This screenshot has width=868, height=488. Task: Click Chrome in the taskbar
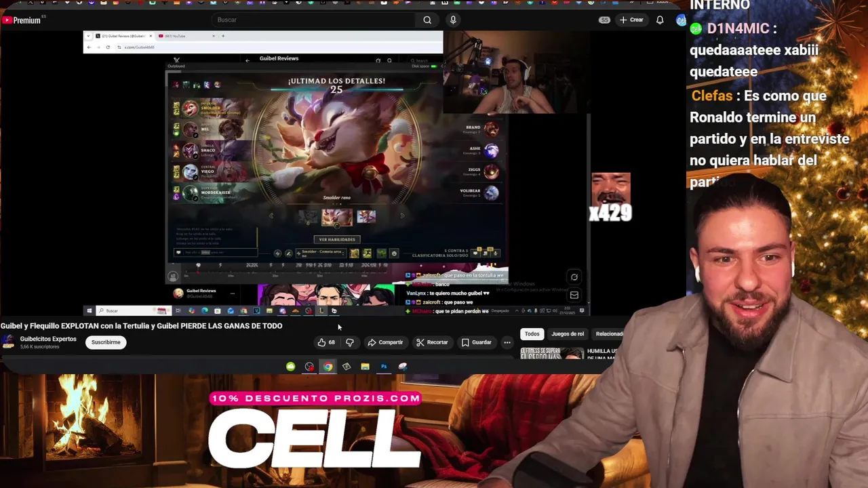[328, 367]
